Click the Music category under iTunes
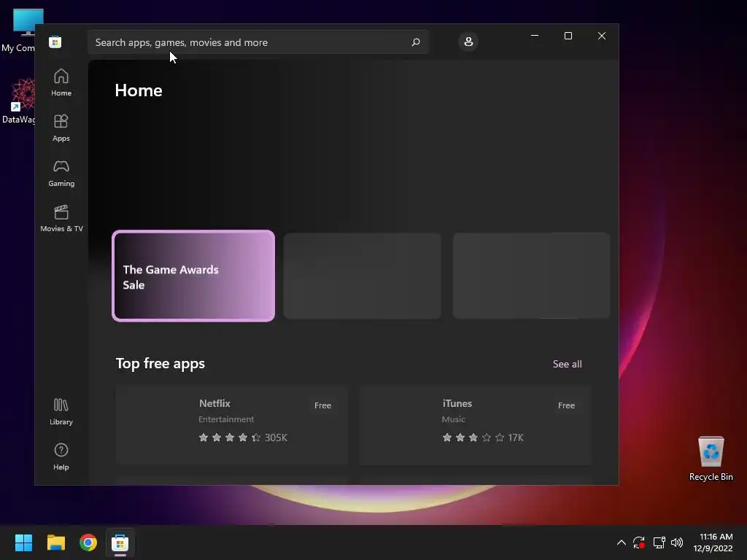 pyautogui.click(x=453, y=419)
